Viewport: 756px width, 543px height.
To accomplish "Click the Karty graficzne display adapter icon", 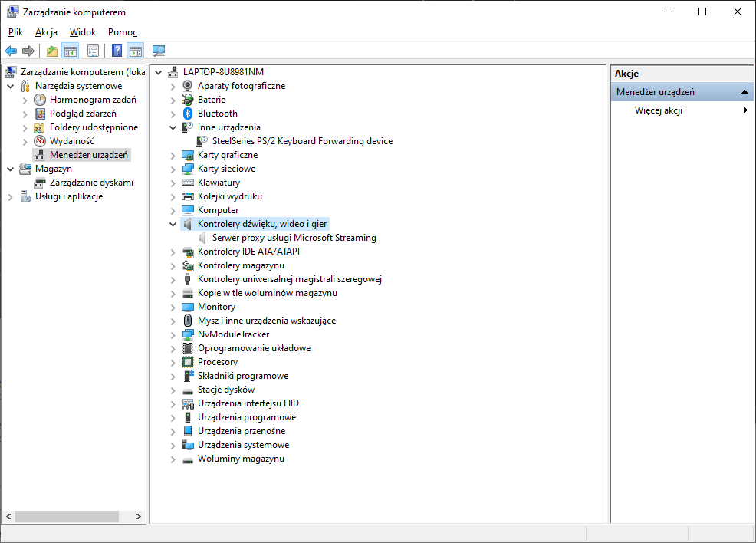I will click(188, 155).
